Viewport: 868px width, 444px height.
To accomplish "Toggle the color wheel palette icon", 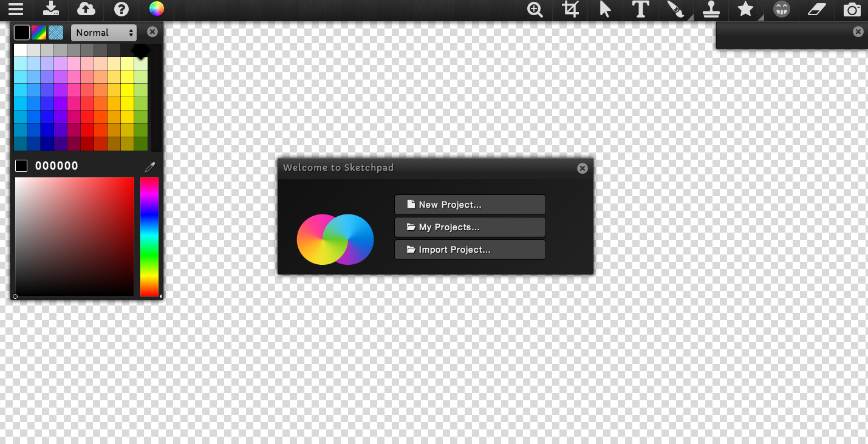I will point(157,9).
